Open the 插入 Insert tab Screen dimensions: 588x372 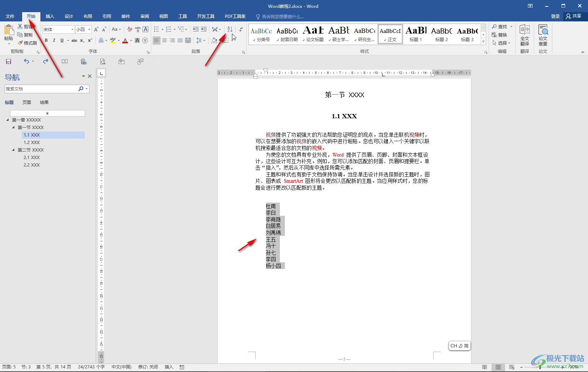tap(50, 16)
